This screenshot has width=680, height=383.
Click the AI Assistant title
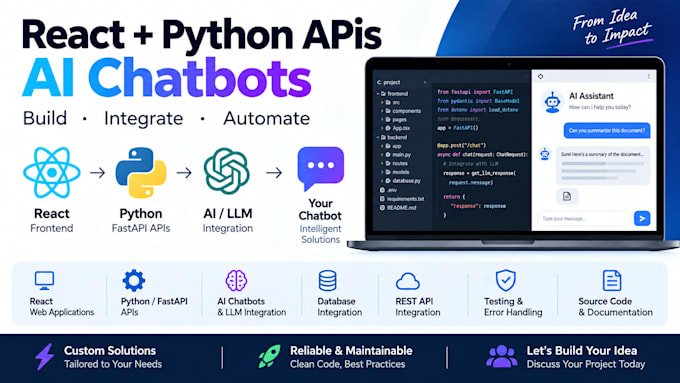point(591,96)
